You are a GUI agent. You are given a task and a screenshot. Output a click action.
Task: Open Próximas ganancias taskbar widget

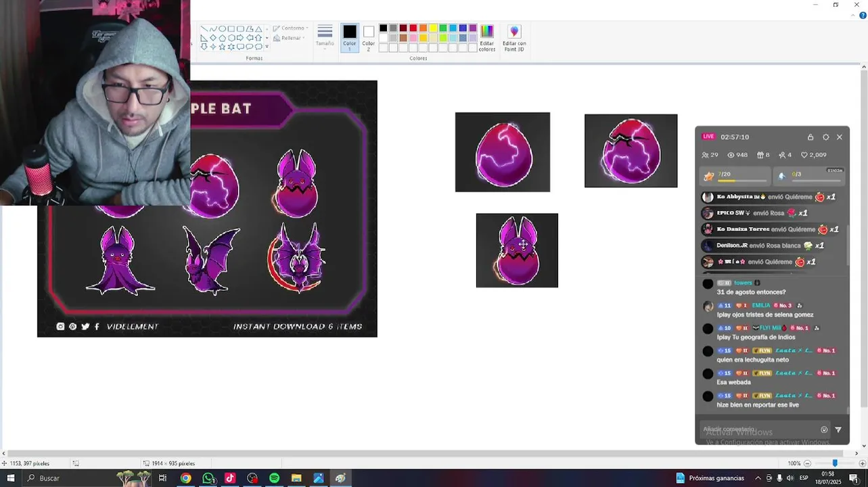point(710,478)
